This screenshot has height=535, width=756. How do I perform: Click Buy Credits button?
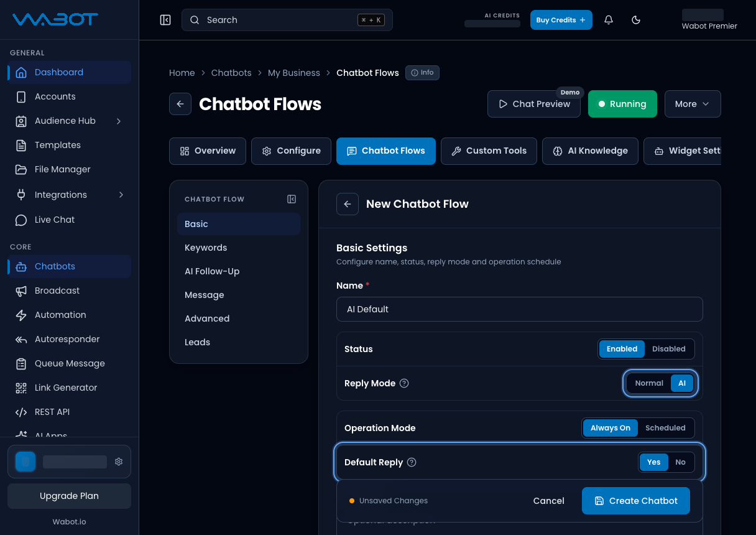(561, 20)
